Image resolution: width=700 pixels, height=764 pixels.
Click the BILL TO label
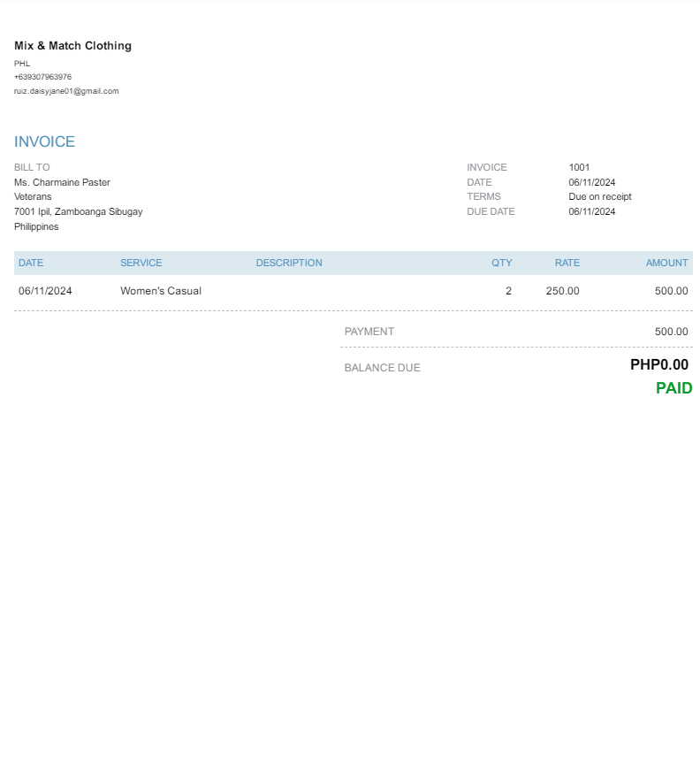32,167
